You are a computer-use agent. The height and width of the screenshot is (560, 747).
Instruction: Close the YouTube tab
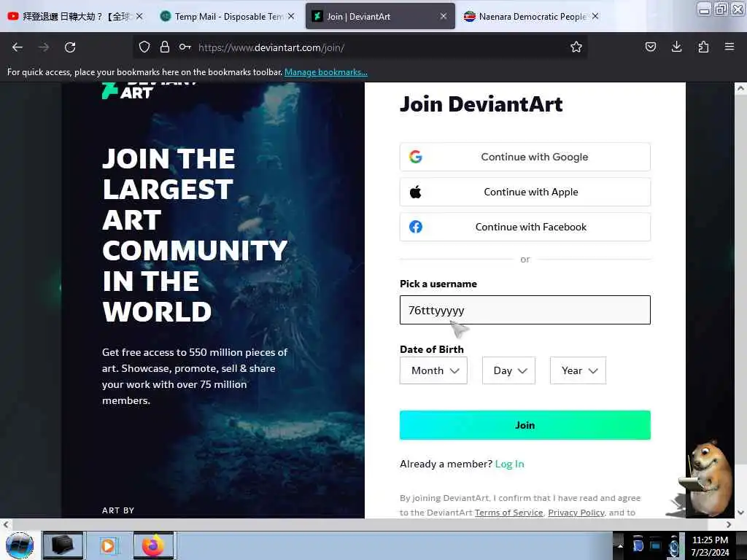coord(139,16)
